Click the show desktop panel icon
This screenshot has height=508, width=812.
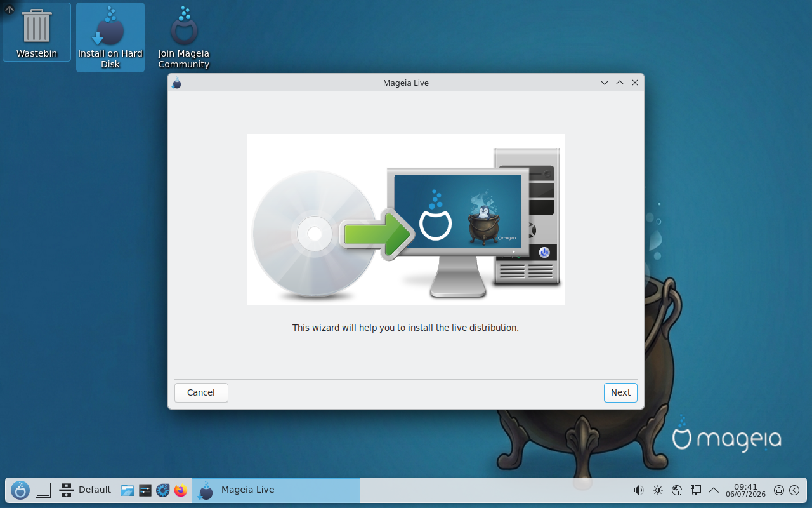tap(43, 490)
